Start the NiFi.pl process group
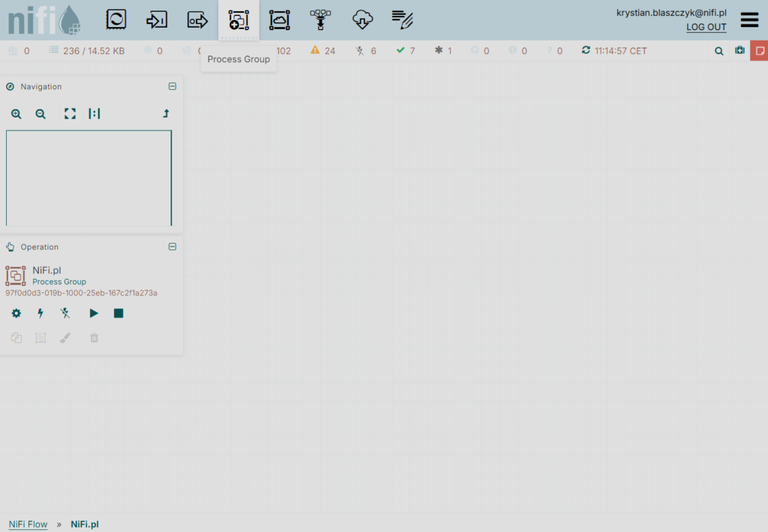Screen dimensions: 768x532 point(94,313)
